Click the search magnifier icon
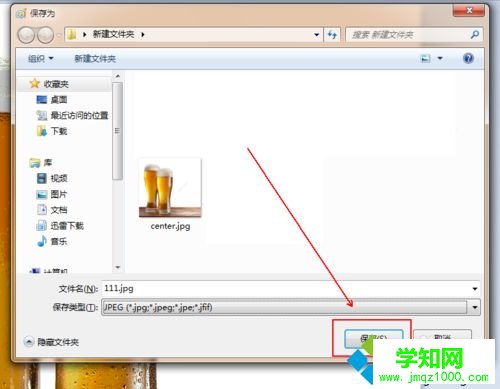Screen dimensions: 500x389 (x=475, y=34)
